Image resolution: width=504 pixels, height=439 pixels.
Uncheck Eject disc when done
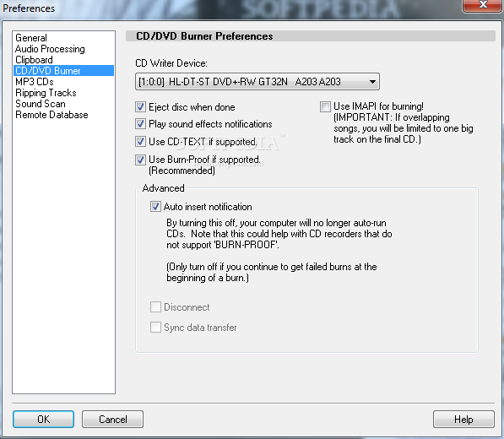(x=140, y=107)
